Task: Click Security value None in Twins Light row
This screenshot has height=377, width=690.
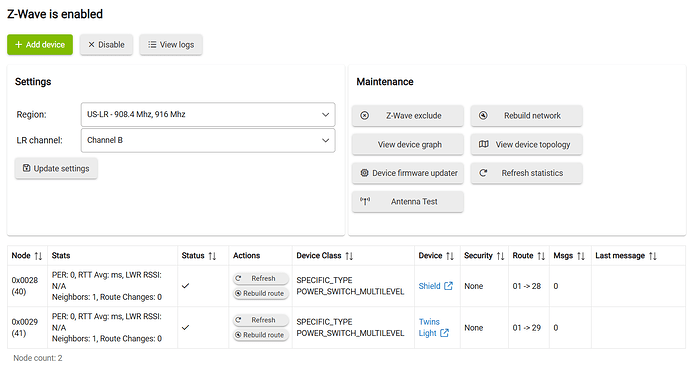Action: tap(473, 328)
